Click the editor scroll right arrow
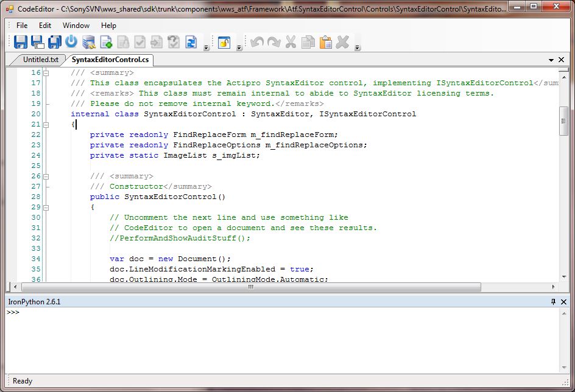 coord(553,287)
